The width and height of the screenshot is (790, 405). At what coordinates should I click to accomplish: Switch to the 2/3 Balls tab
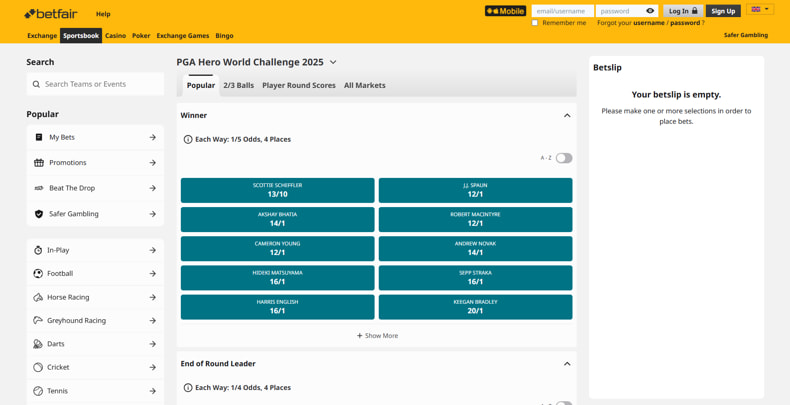pyautogui.click(x=239, y=86)
